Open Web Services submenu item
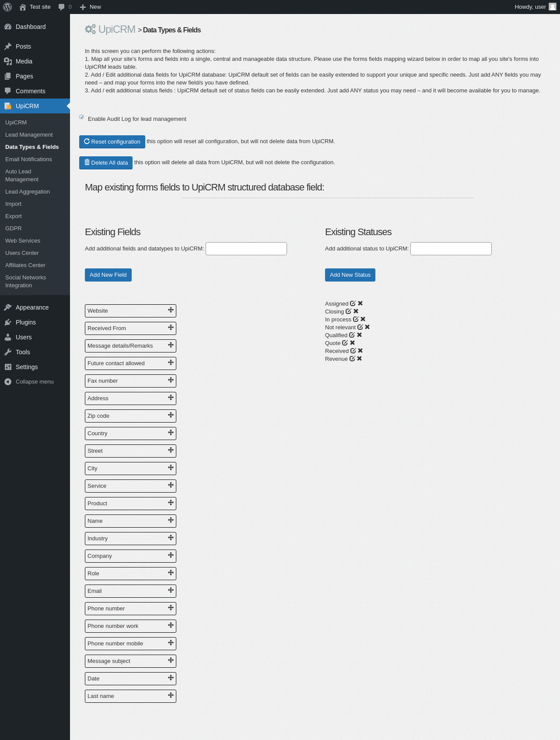The image size is (560, 740). (x=35, y=241)
